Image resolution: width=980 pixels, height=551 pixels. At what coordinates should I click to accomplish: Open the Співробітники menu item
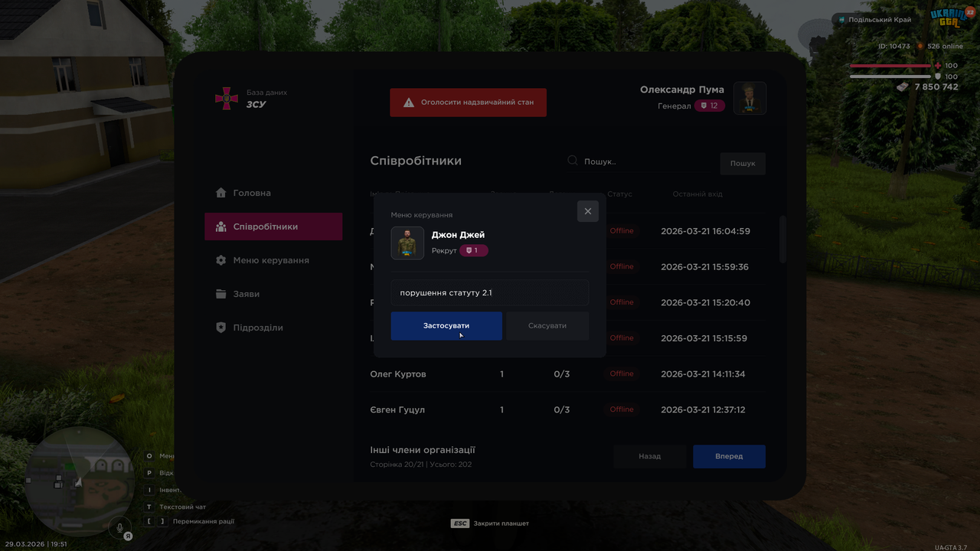click(x=273, y=227)
